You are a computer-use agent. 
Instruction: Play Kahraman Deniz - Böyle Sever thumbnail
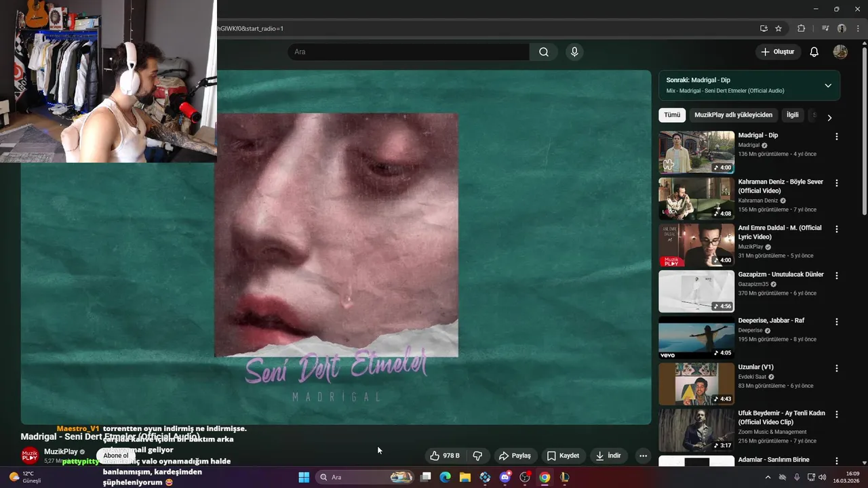tap(696, 199)
